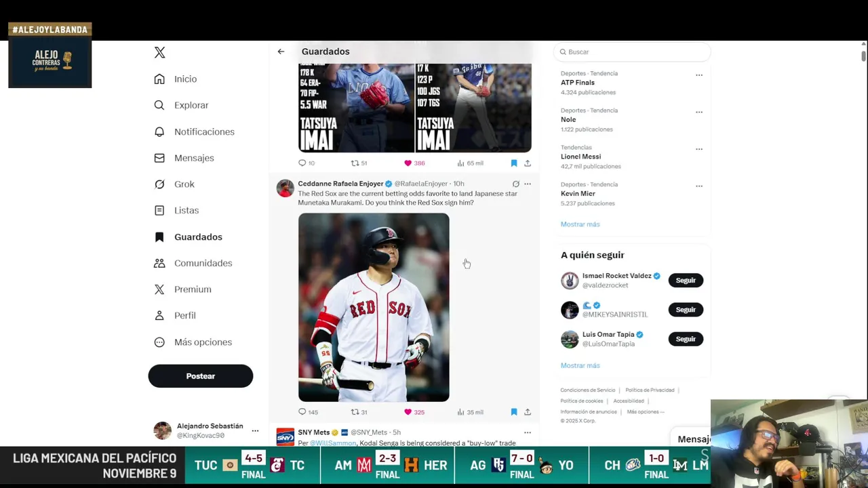The image size is (868, 488).
Task: Open Grok assistant
Action: click(x=174, y=184)
